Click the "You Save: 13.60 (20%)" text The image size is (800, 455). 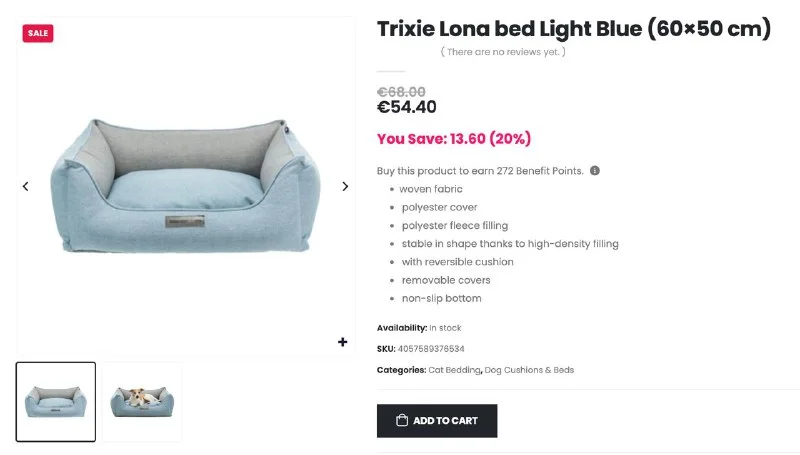tap(453, 139)
